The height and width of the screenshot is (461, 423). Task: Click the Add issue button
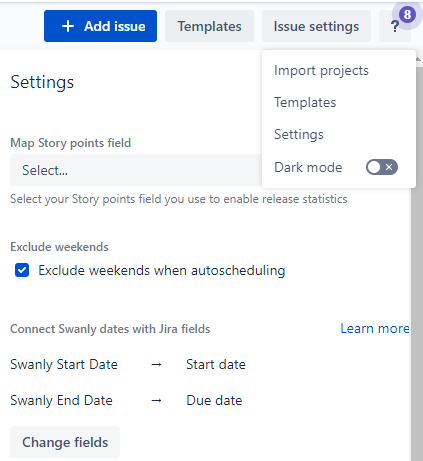tap(100, 26)
